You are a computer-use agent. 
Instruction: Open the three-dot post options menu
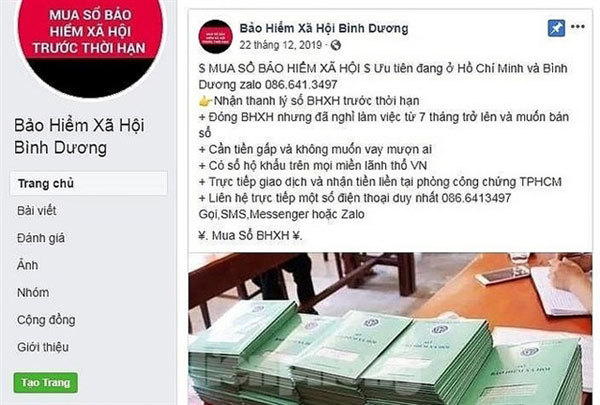click(577, 26)
